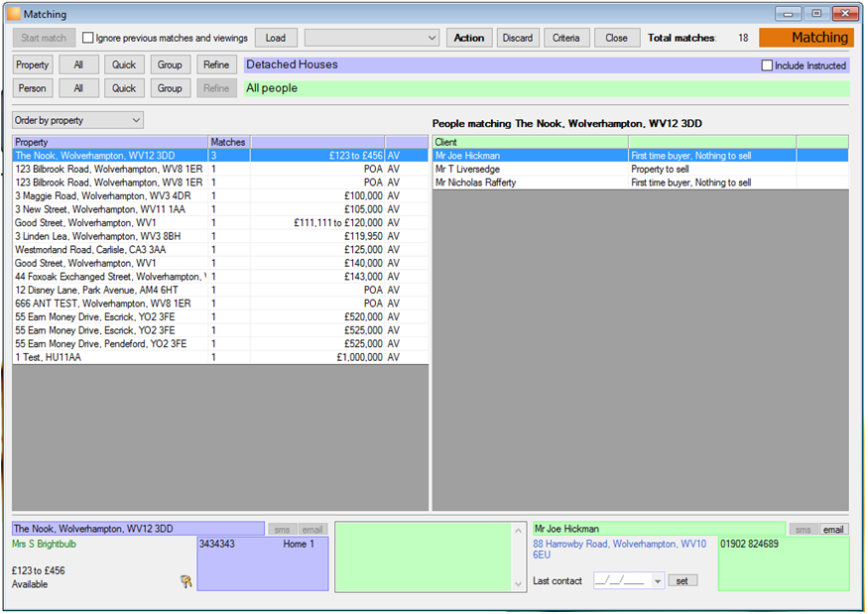Click the email button beside The Nook property
The image size is (868, 614).
click(312, 530)
